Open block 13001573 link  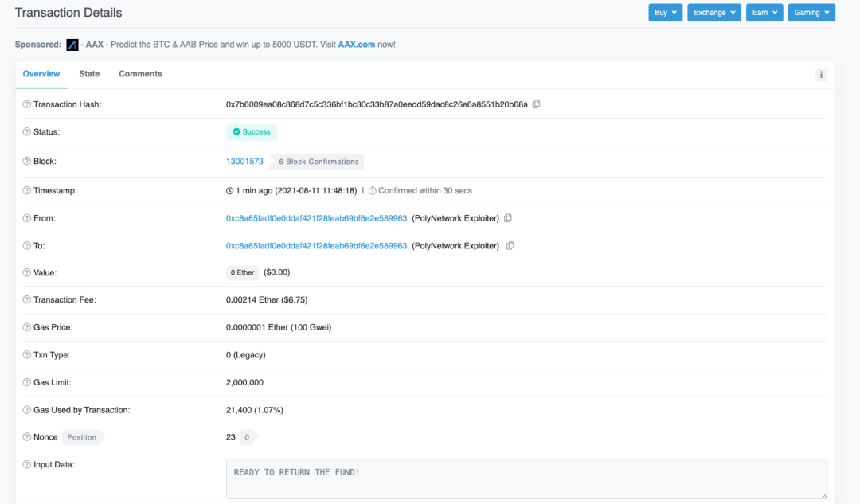(x=244, y=162)
